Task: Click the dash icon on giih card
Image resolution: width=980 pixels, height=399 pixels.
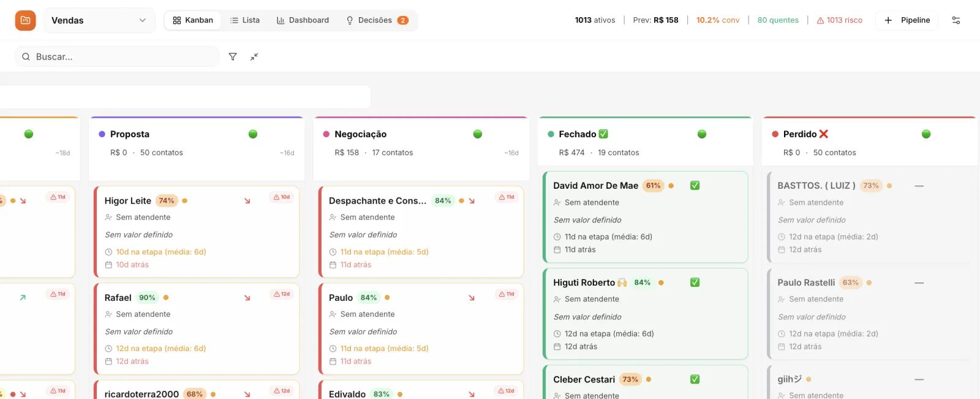Action: pos(919,379)
